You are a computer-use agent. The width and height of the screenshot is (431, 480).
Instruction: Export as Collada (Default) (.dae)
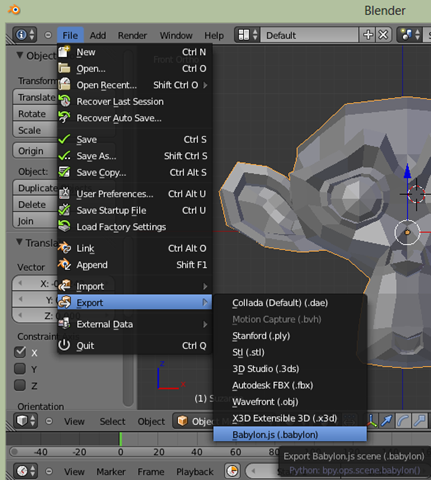coord(290,303)
